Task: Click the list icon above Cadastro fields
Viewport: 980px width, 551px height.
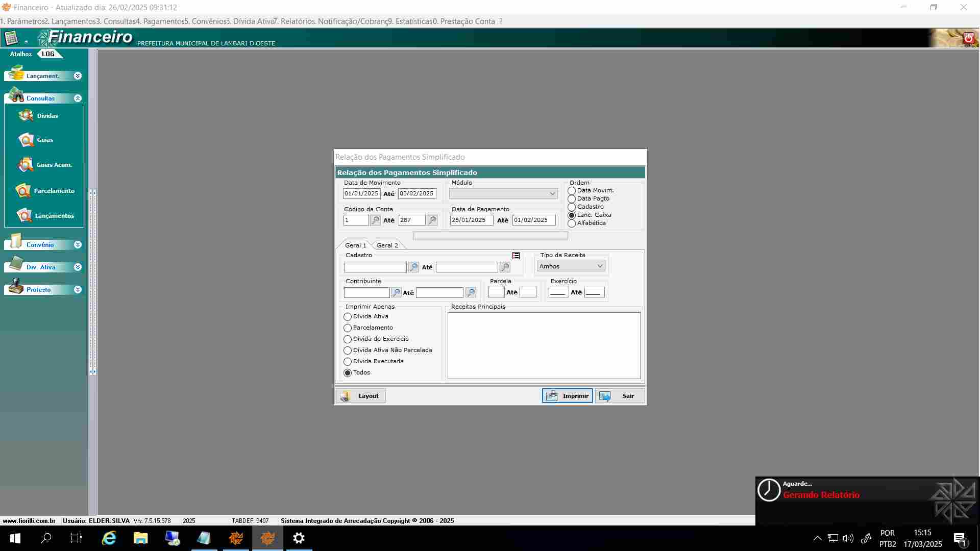Action: pyautogui.click(x=516, y=256)
